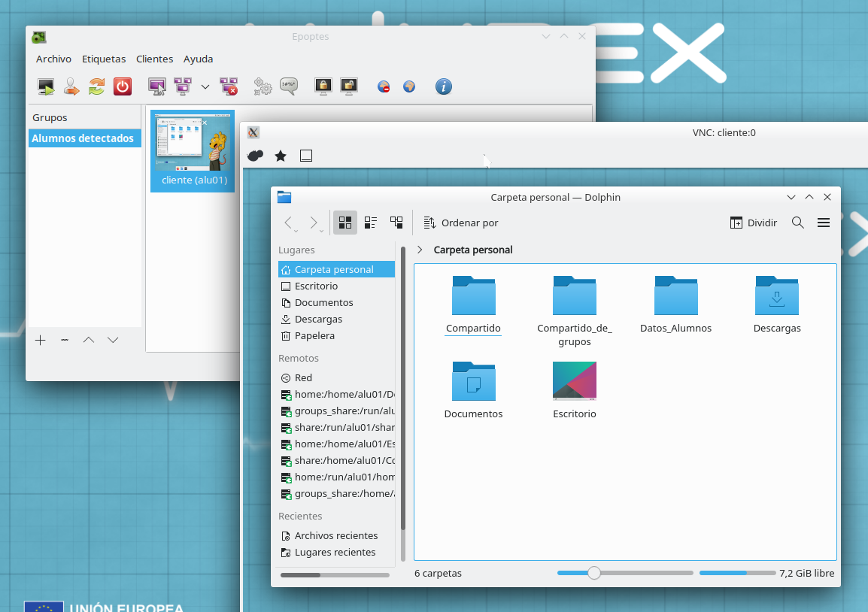868x612 pixels.
Task: Open the Clientes menu
Action: tap(154, 59)
